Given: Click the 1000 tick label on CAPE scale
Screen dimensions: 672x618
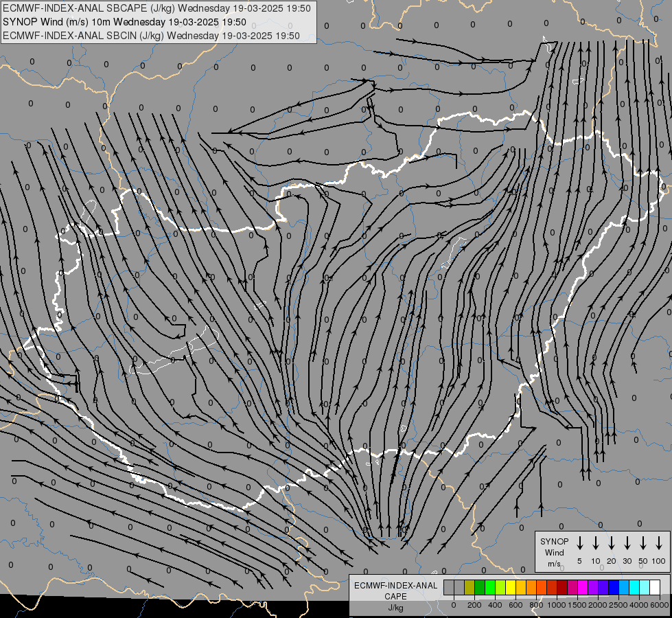Looking at the screenshot, I should click(556, 605).
